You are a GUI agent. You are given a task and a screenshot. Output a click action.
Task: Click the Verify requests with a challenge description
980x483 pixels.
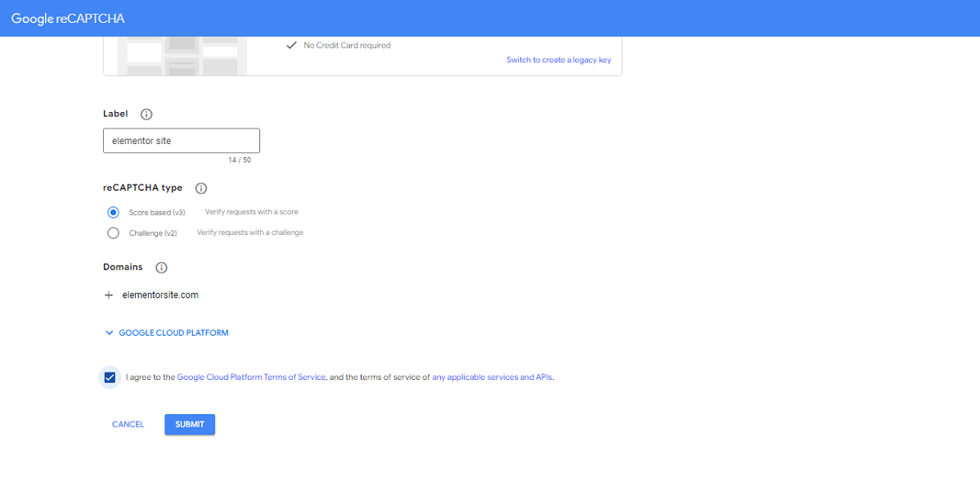coord(249,232)
